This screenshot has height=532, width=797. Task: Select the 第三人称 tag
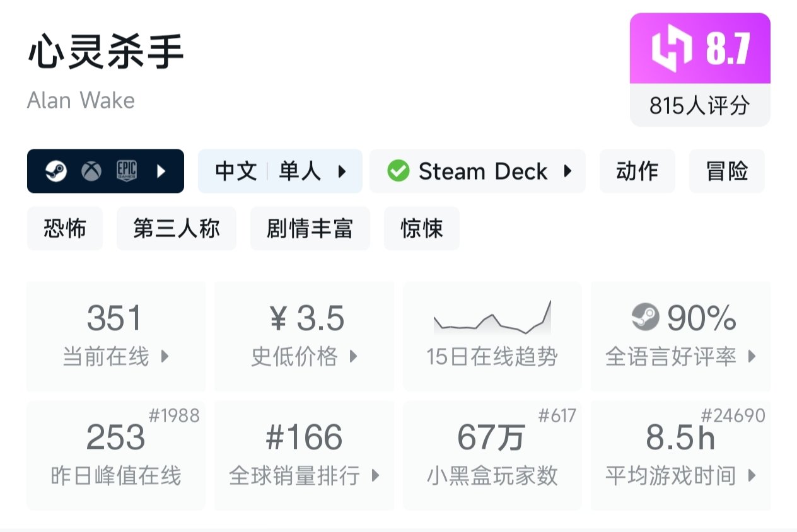(x=177, y=228)
